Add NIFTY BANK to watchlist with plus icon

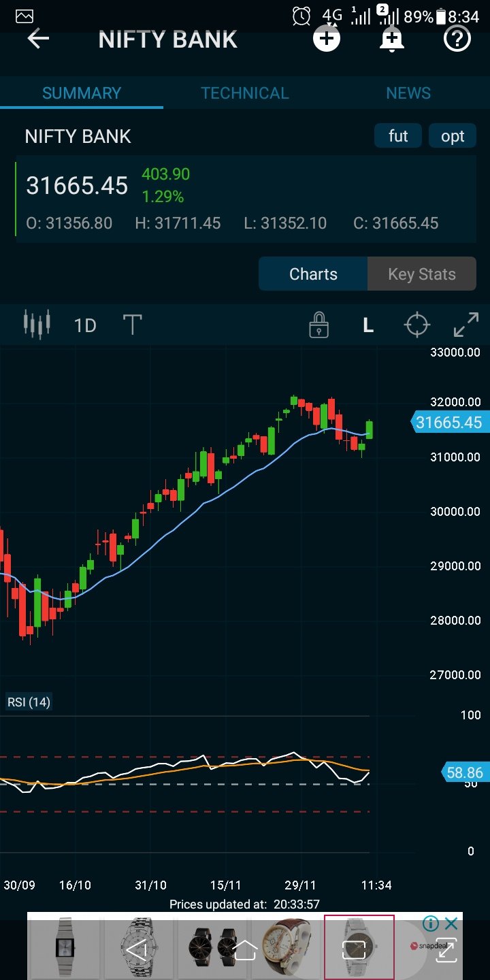point(327,39)
